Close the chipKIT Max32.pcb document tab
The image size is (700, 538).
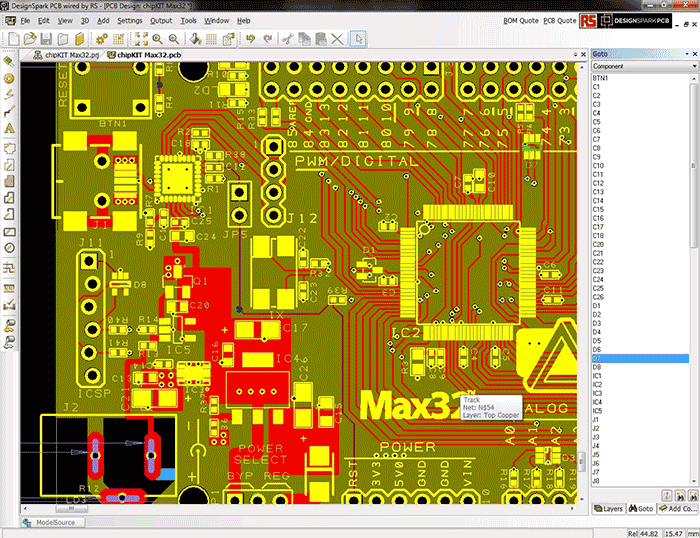583,54
